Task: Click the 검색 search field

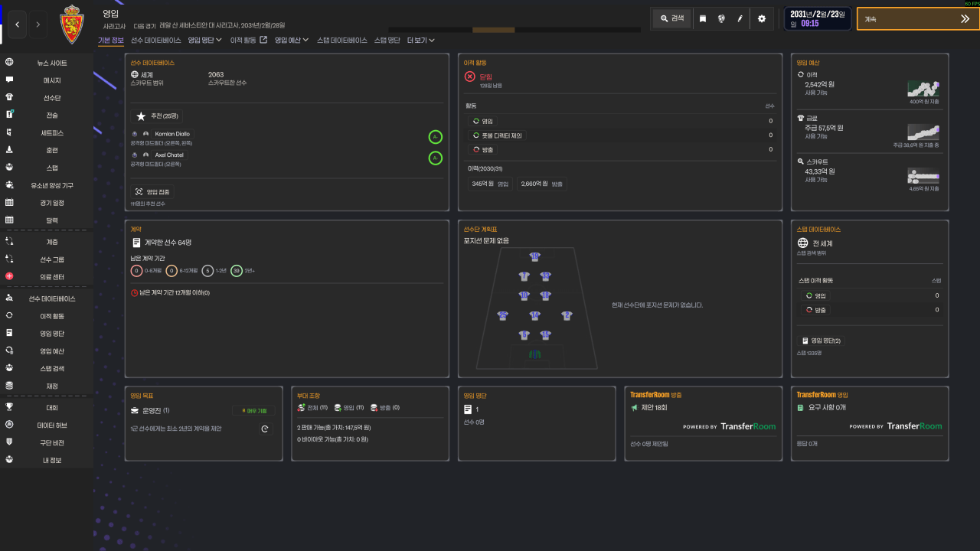Action: (x=672, y=18)
